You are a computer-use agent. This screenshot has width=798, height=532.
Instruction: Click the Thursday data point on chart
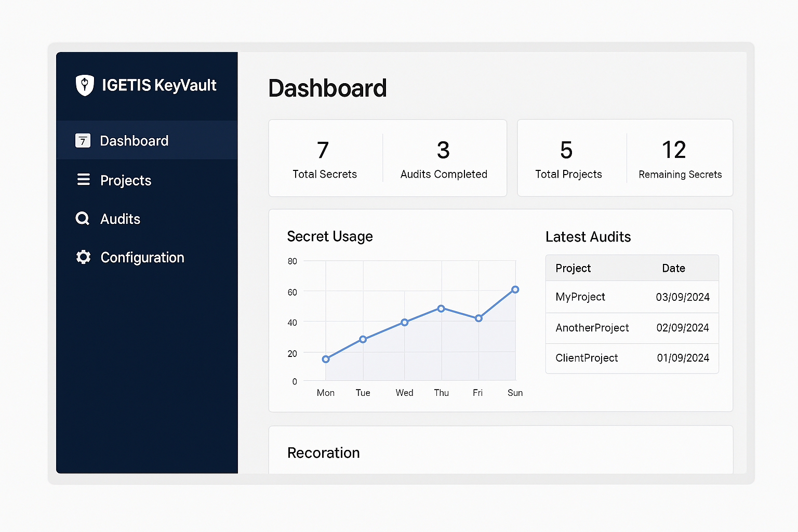point(441,309)
